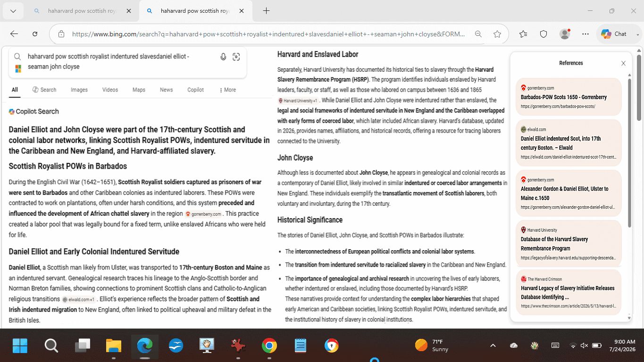Open the notepad app on taskbar

click(300, 346)
